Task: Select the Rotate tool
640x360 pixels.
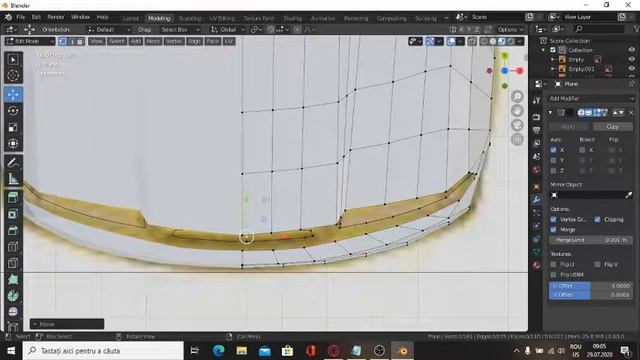Action: point(13,111)
